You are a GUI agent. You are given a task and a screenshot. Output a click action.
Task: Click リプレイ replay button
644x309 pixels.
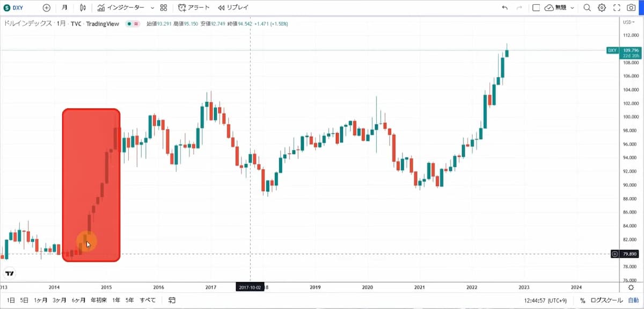pos(233,8)
